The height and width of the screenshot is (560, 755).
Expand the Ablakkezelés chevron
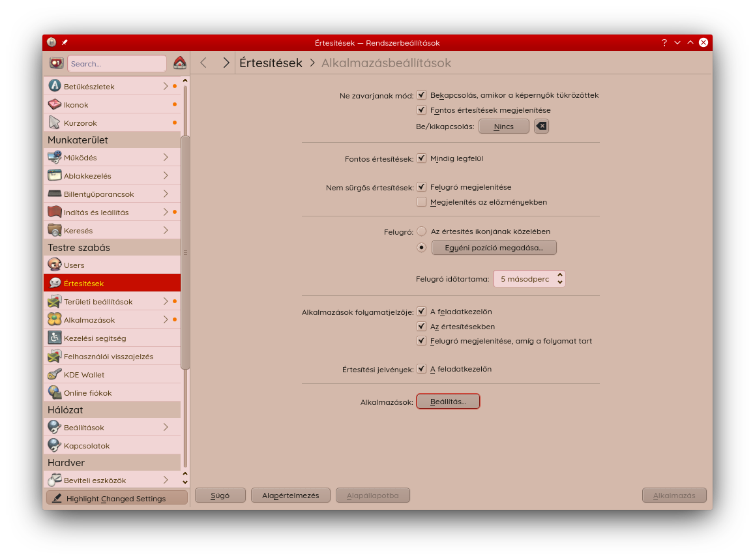pos(166,176)
